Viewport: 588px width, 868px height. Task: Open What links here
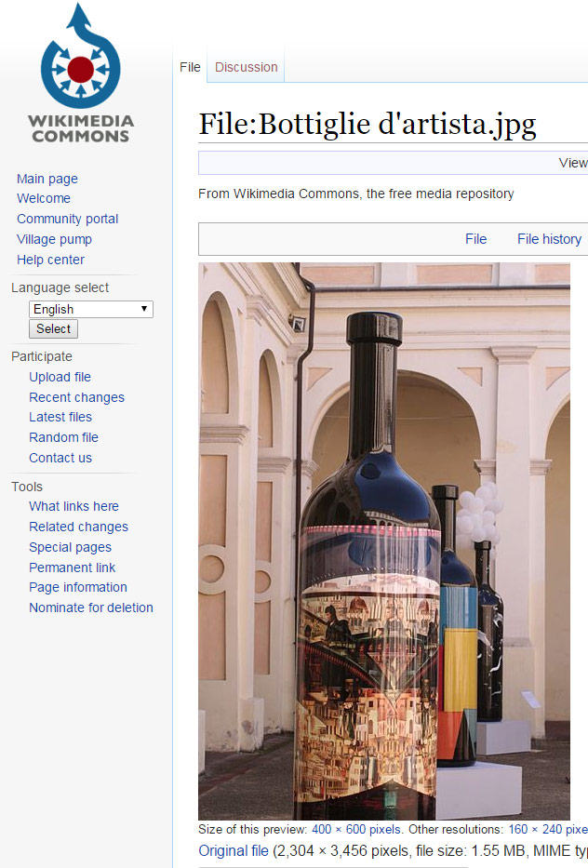click(x=73, y=506)
